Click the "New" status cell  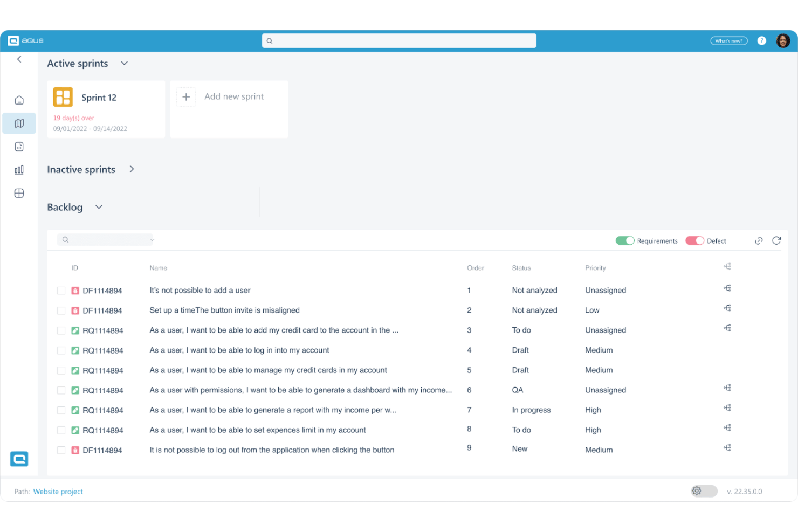tap(520, 449)
